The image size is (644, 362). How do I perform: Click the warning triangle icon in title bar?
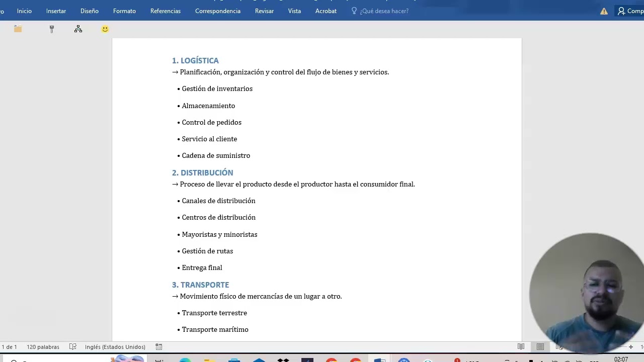(x=604, y=11)
